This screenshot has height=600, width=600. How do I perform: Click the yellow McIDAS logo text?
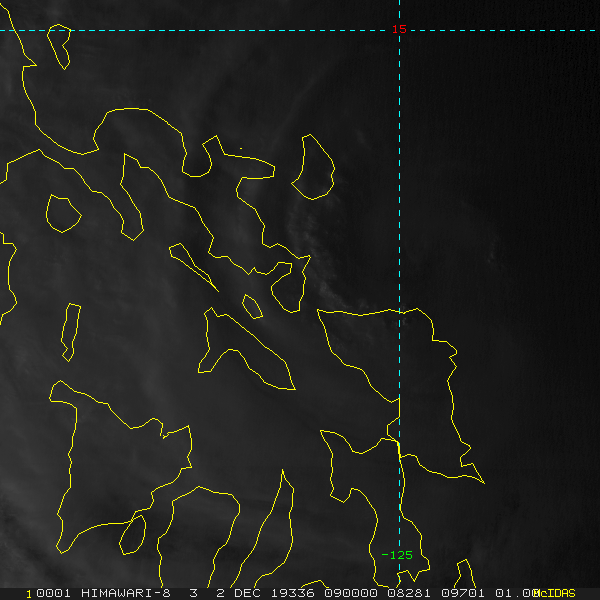coord(554,593)
